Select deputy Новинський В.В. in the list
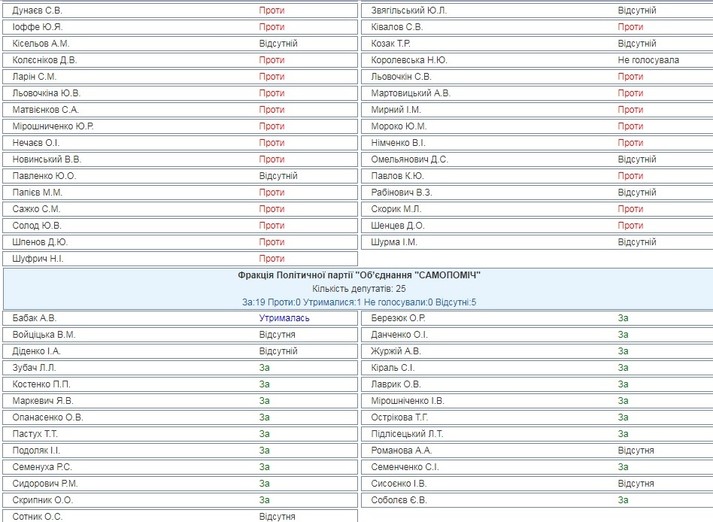 coord(48,159)
